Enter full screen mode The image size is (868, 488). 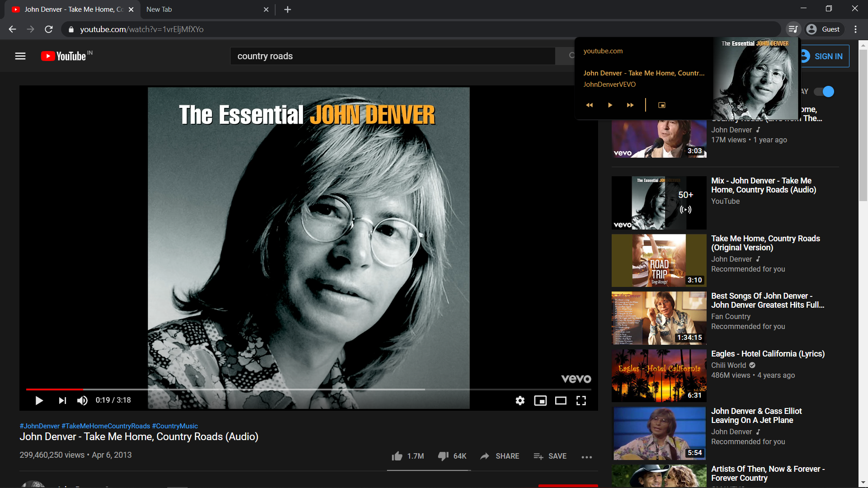tap(581, 400)
